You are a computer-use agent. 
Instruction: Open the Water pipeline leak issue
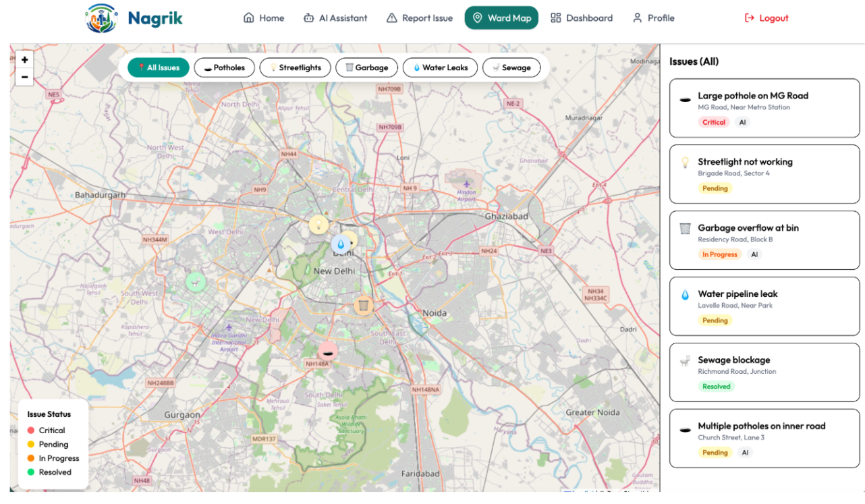(x=764, y=306)
